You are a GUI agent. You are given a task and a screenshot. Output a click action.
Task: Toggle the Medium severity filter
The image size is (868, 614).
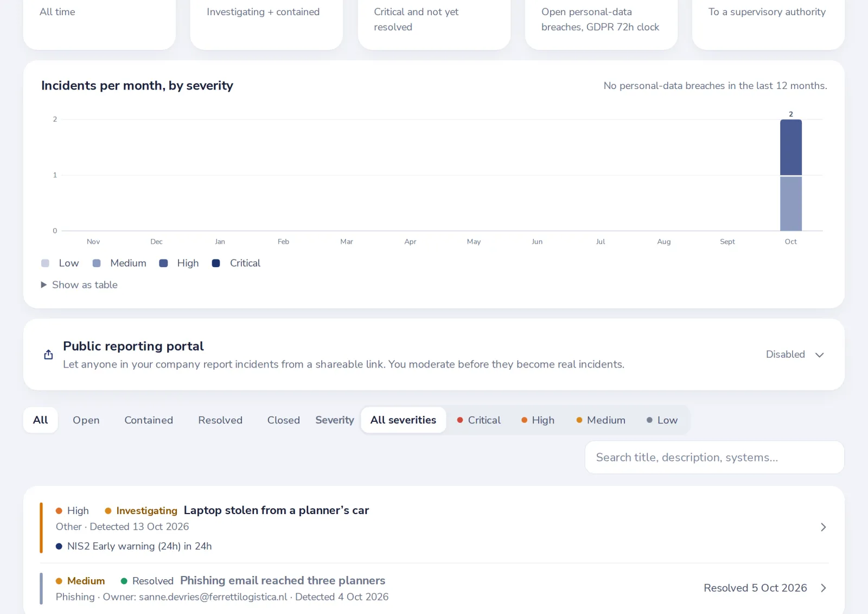[601, 420]
